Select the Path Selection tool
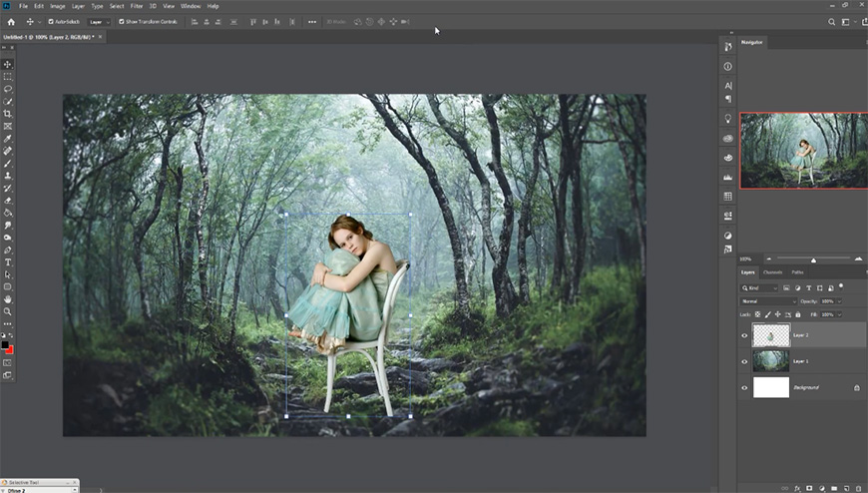 click(8, 274)
